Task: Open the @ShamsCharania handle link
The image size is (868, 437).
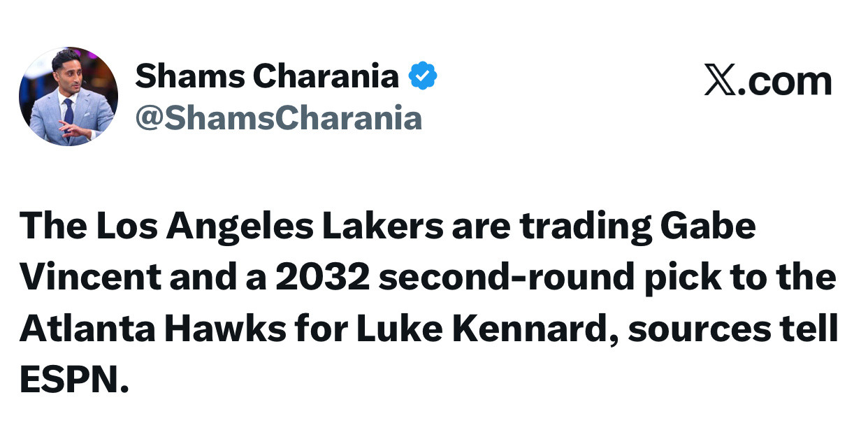Action: pos(278,118)
